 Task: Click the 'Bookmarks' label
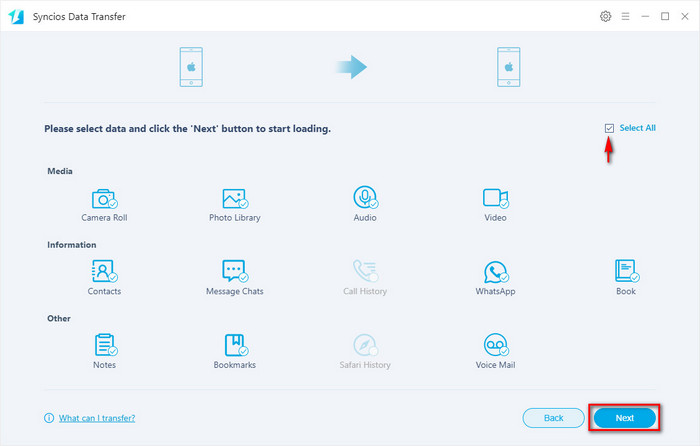click(x=235, y=365)
